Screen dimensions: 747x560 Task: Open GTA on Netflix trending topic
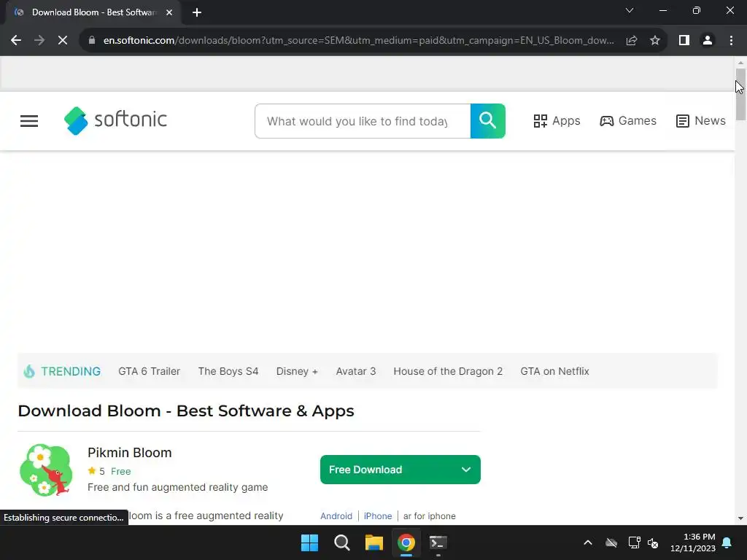[x=554, y=371]
